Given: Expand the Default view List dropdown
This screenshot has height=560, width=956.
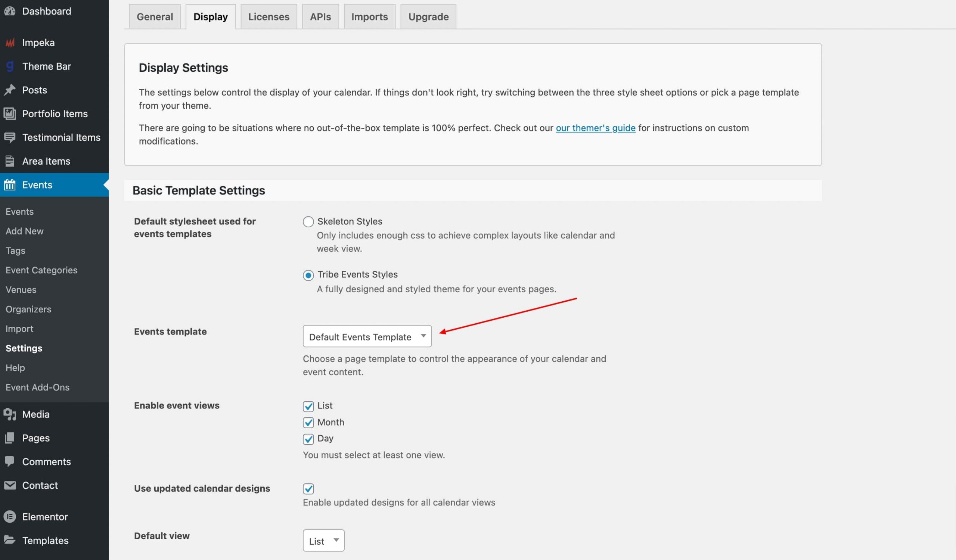Looking at the screenshot, I should tap(323, 541).
